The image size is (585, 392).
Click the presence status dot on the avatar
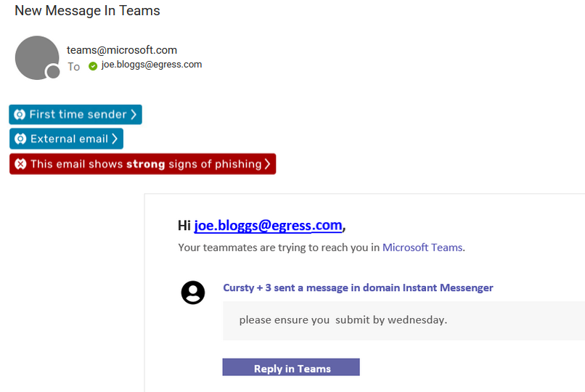coord(53,72)
